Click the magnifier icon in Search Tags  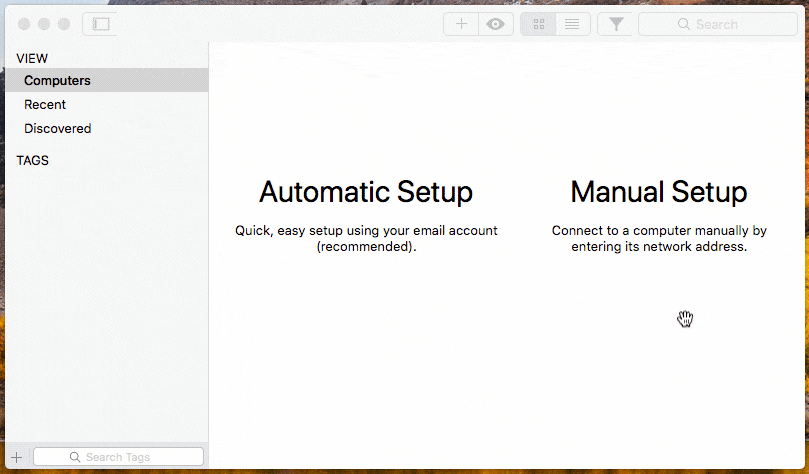[x=75, y=457]
